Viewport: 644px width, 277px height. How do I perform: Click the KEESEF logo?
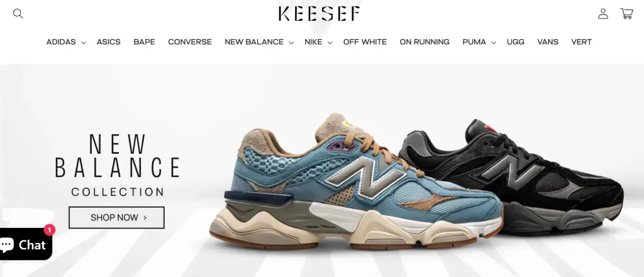[x=319, y=14]
